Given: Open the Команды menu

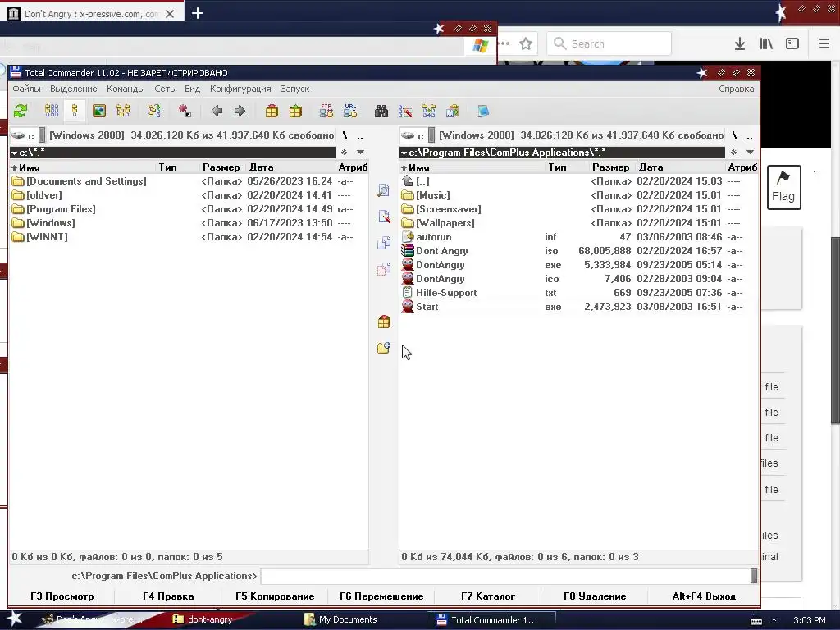Looking at the screenshot, I should [126, 89].
